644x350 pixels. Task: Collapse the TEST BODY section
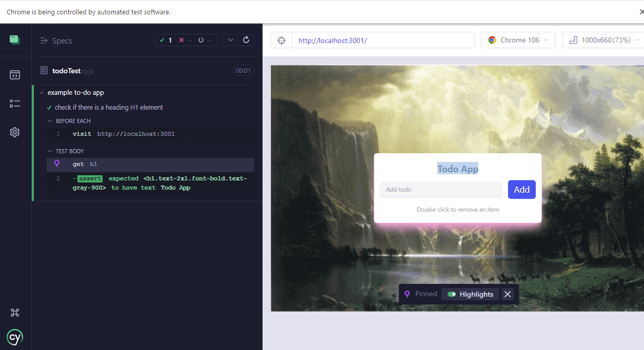point(50,151)
